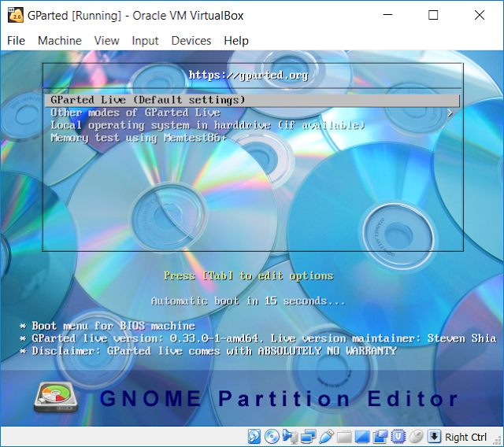The image size is (504, 447).
Task: Open the Help menu
Action: tap(236, 41)
